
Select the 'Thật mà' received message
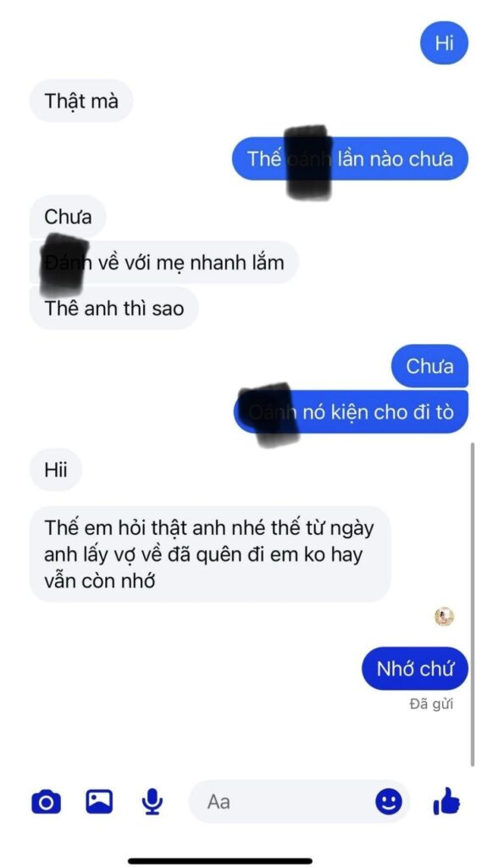tap(80, 101)
